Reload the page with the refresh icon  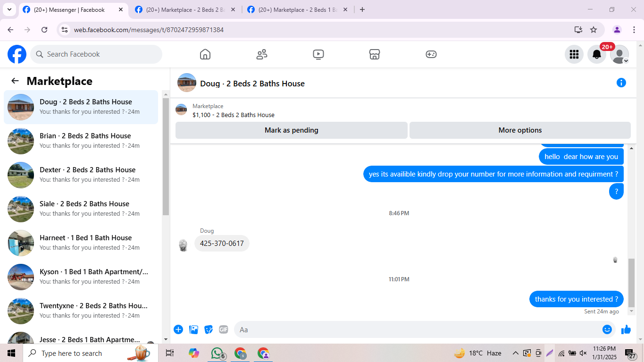click(44, 30)
